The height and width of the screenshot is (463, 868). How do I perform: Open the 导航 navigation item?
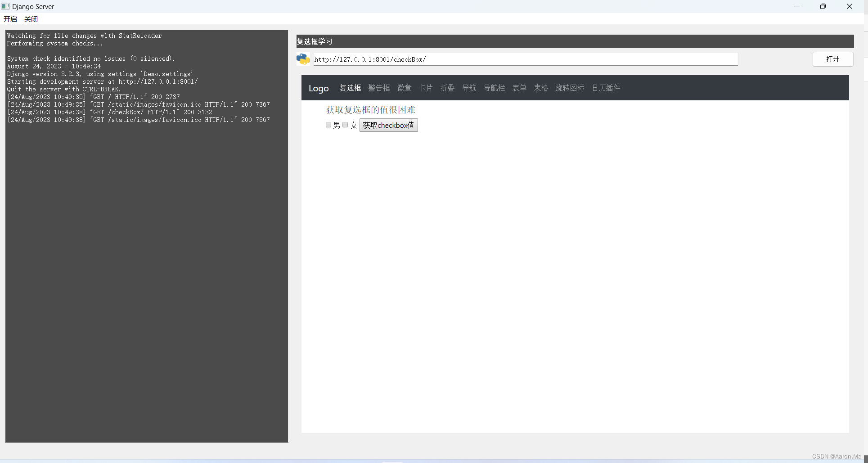pyautogui.click(x=469, y=88)
